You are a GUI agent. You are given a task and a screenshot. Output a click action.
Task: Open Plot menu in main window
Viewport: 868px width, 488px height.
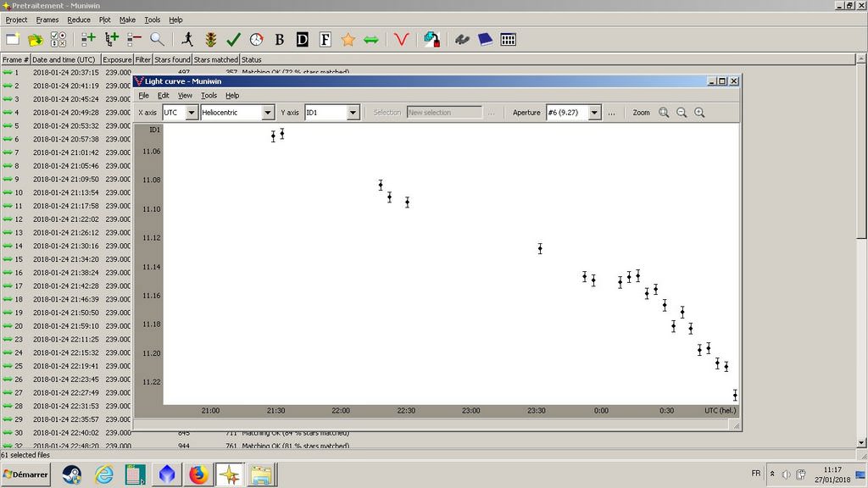tap(104, 19)
